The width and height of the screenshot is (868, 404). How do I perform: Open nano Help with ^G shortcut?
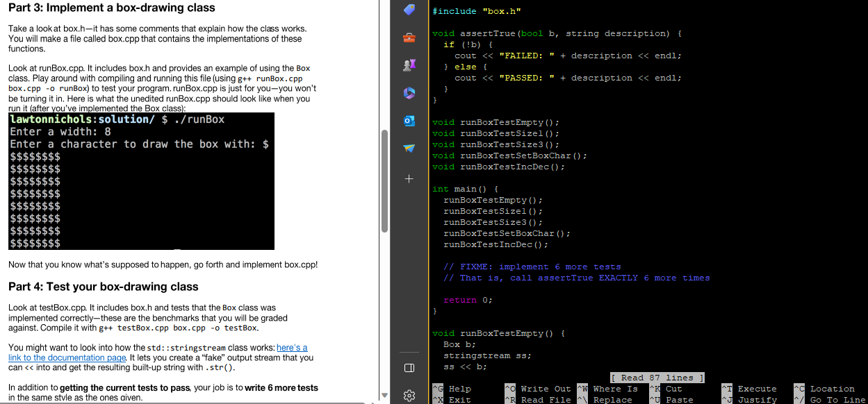pyautogui.click(x=461, y=389)
